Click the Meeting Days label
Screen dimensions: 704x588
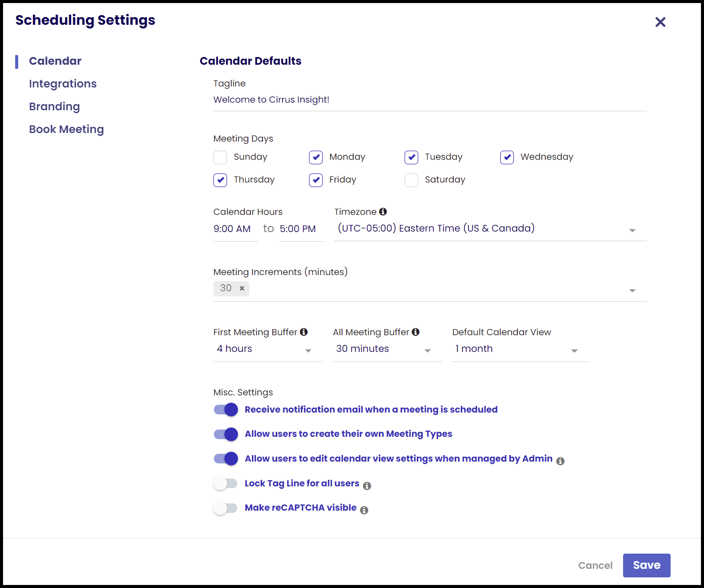tap(243, 139)
